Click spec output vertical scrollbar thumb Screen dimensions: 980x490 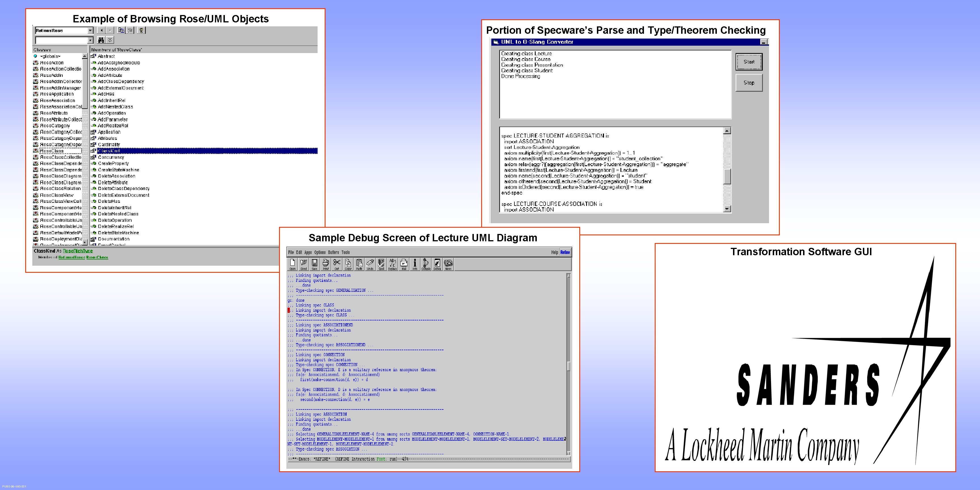(727, 176)
